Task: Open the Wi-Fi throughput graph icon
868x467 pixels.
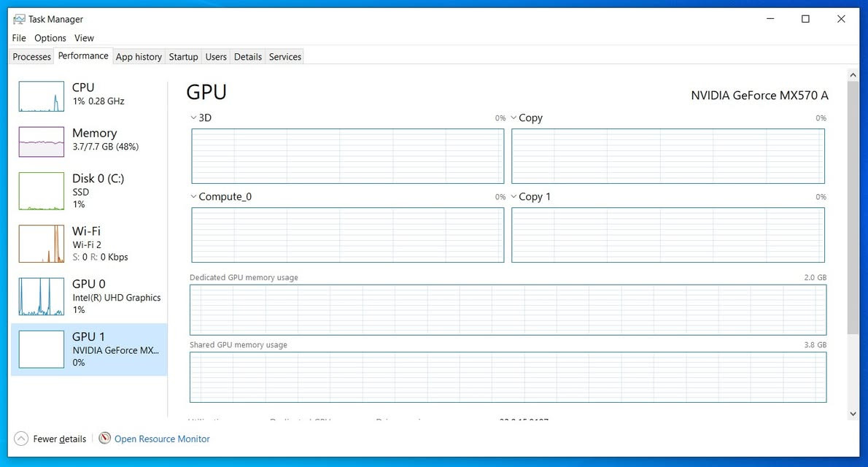Action: pyautogui.click(x=42, y=244)
